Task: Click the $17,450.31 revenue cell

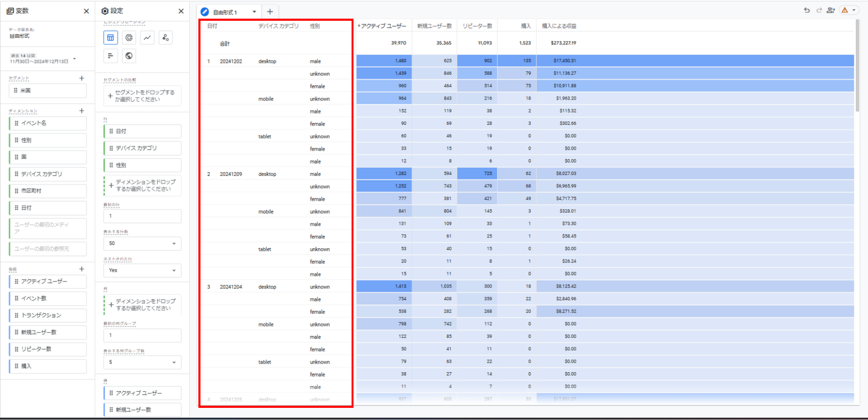Action: pyautogui.click(x=564, y=61)
